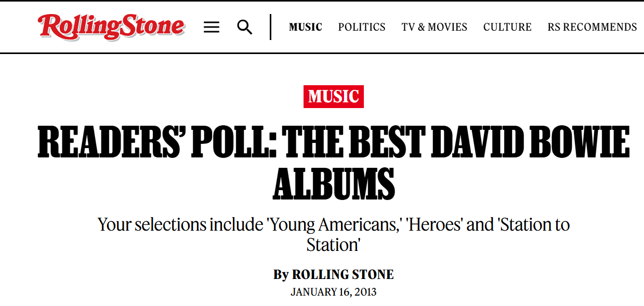Open RS Recommends section
This screenshot has width=644, height=306.
pos(592,27)
